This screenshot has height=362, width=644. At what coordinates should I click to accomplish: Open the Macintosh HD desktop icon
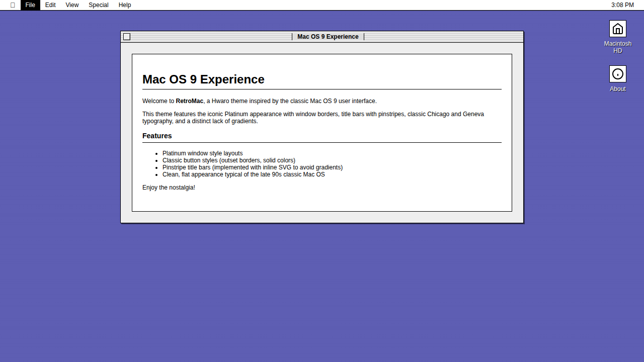617,29
